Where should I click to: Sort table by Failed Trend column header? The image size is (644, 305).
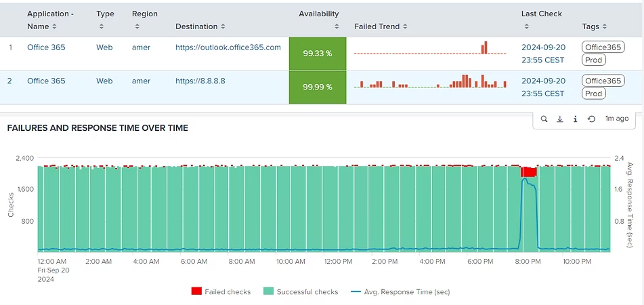point(381,26)
